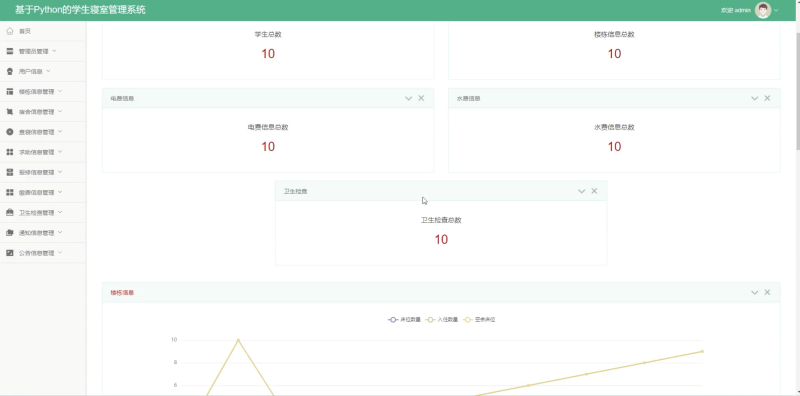Image resolution: width=800 pixels, height=396 pixels.
Task: Expand 卫生检查管理 using its chevron
Action: pos(60,212)
